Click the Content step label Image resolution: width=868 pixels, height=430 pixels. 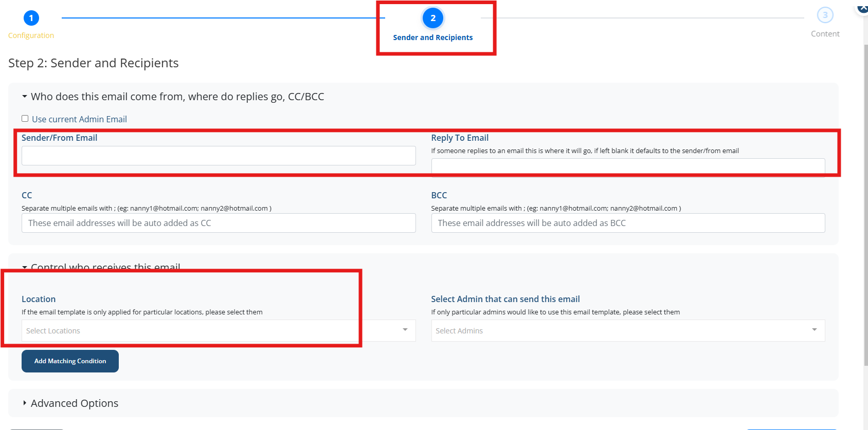pos(825,34)
